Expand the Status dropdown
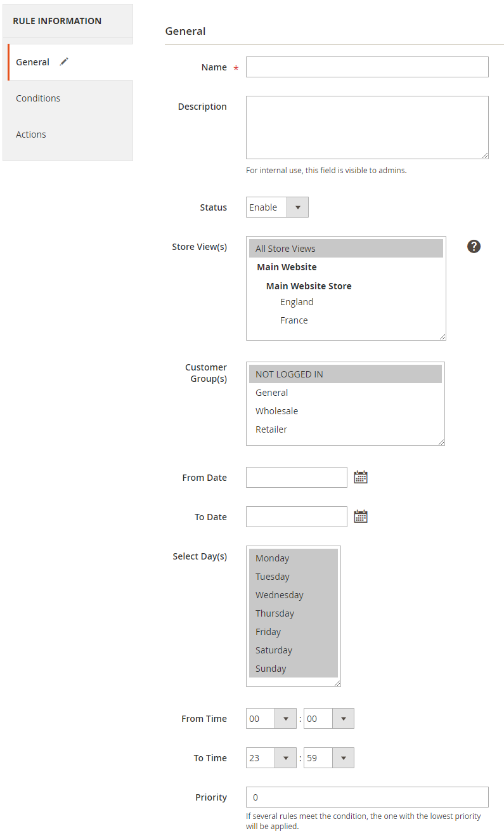The height and width of the screenshot is (838, 504). (x=277, y=207)
